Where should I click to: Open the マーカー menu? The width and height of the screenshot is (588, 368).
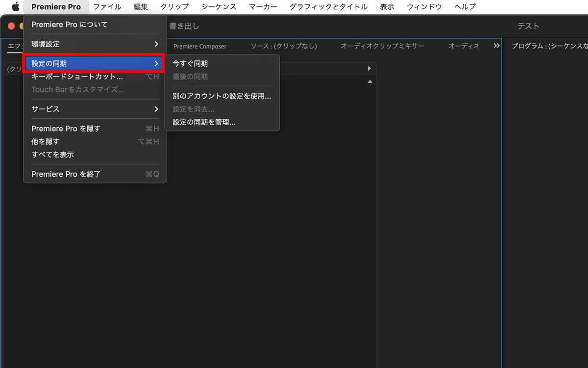(x=263, y=7)
